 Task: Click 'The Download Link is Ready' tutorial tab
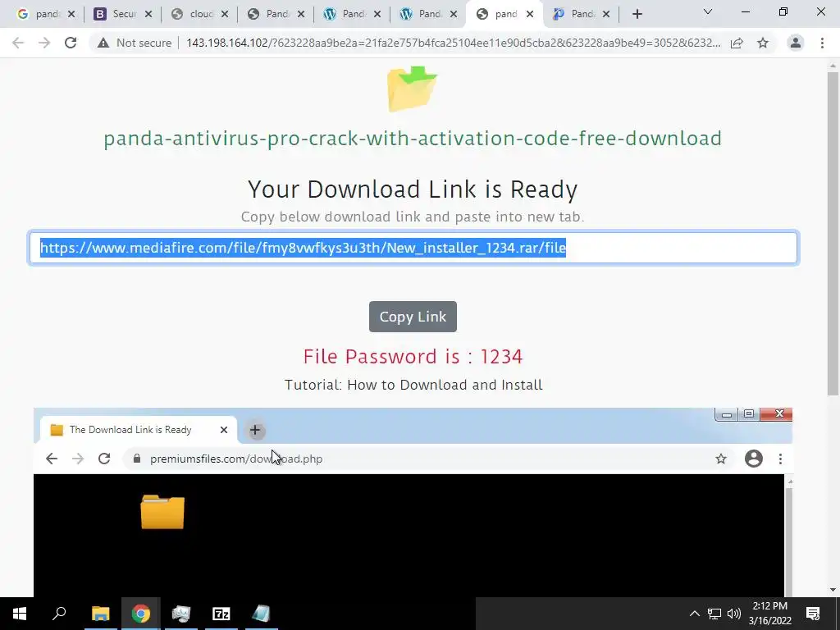click(x=139, y=430)
